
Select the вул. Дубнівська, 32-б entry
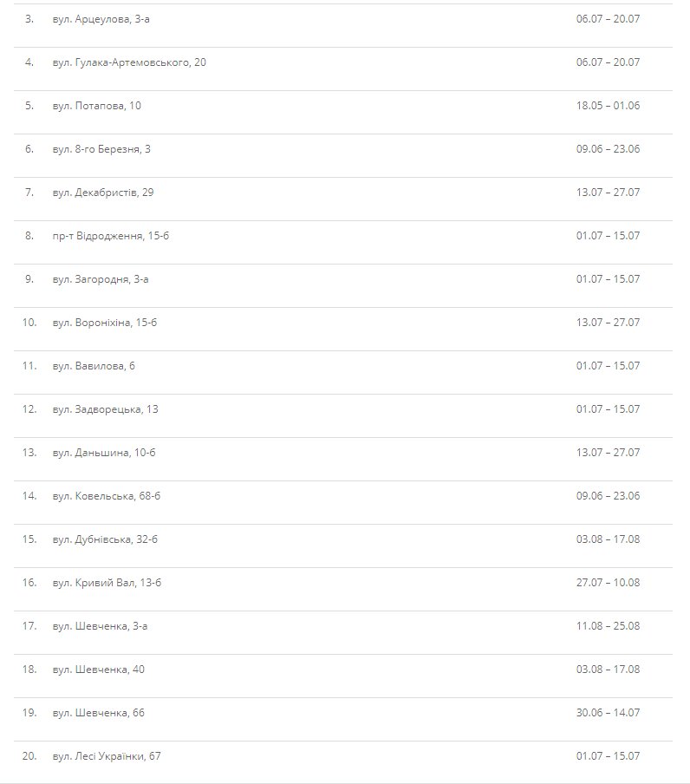tap(105, 539)
